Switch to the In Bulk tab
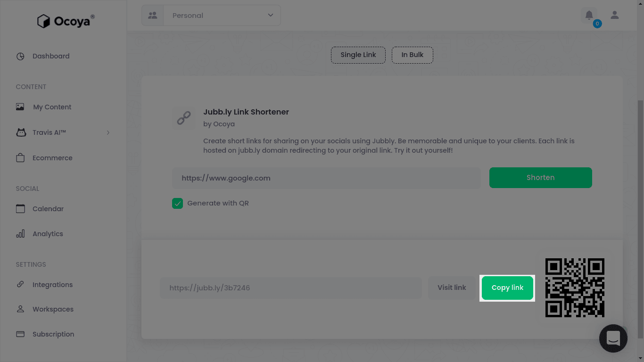Screen dimensions: 644x362 click(413, 55)
